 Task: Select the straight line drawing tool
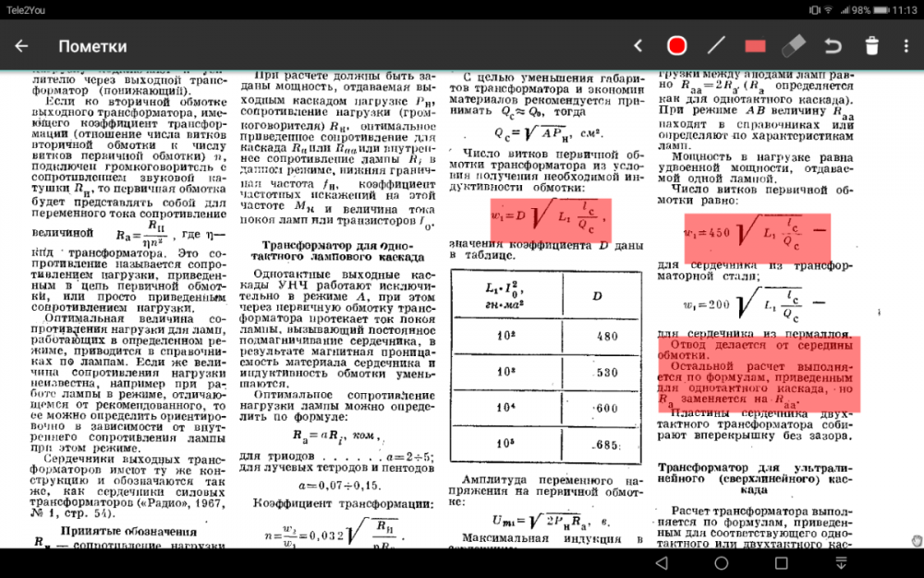pyautogui.click(x=716, y=44)
